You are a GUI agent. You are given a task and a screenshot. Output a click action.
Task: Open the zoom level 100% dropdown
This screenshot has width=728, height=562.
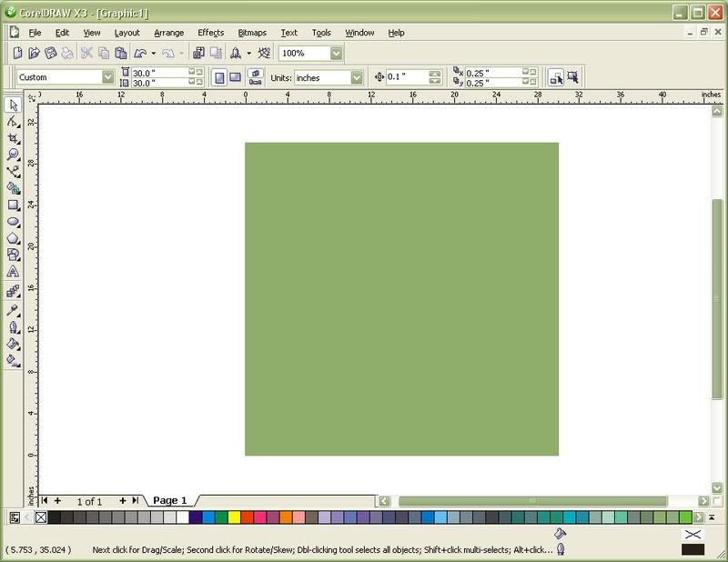click(x=337, y=54)
